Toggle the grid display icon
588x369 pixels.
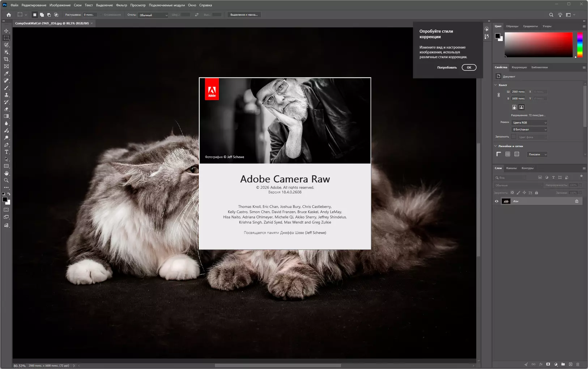[x=508, y=154]
